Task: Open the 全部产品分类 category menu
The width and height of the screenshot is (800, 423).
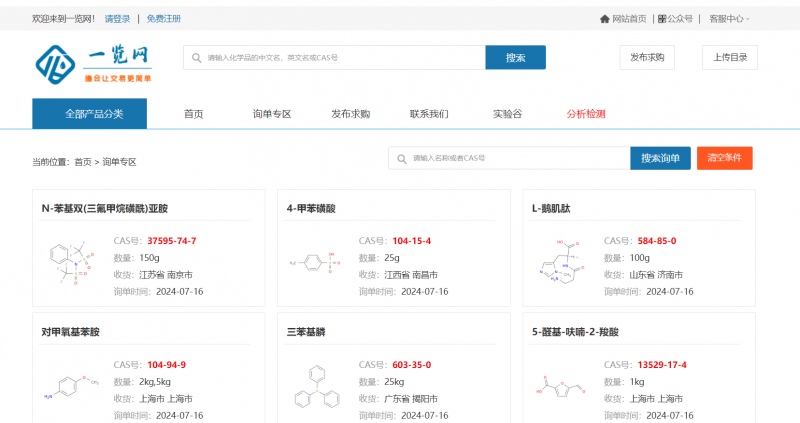Action: (x=89, y=114)
